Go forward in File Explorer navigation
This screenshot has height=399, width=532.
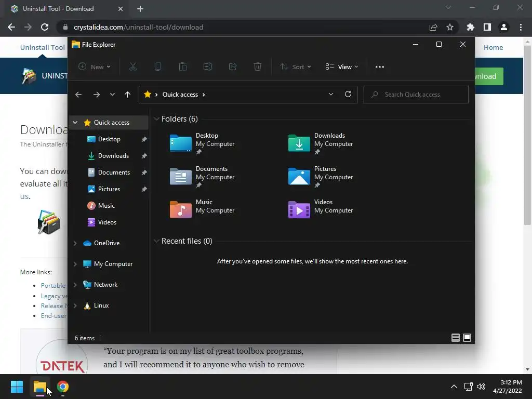96,95
